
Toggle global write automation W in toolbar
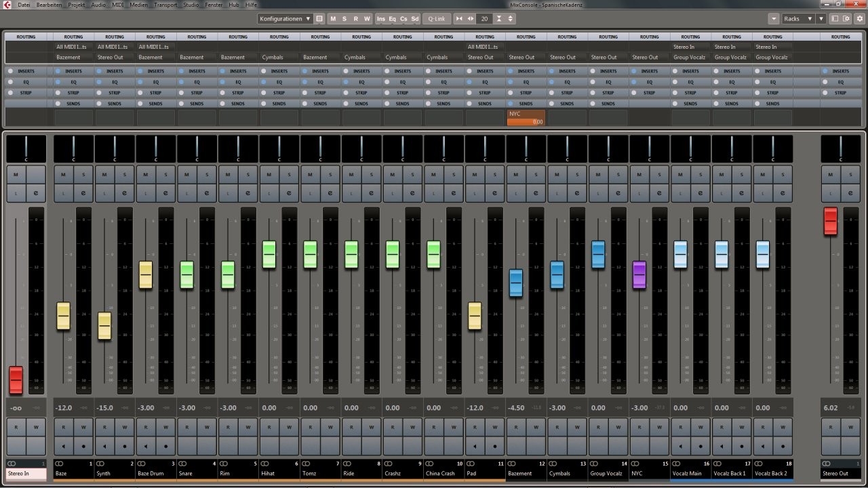pos(367,19)
